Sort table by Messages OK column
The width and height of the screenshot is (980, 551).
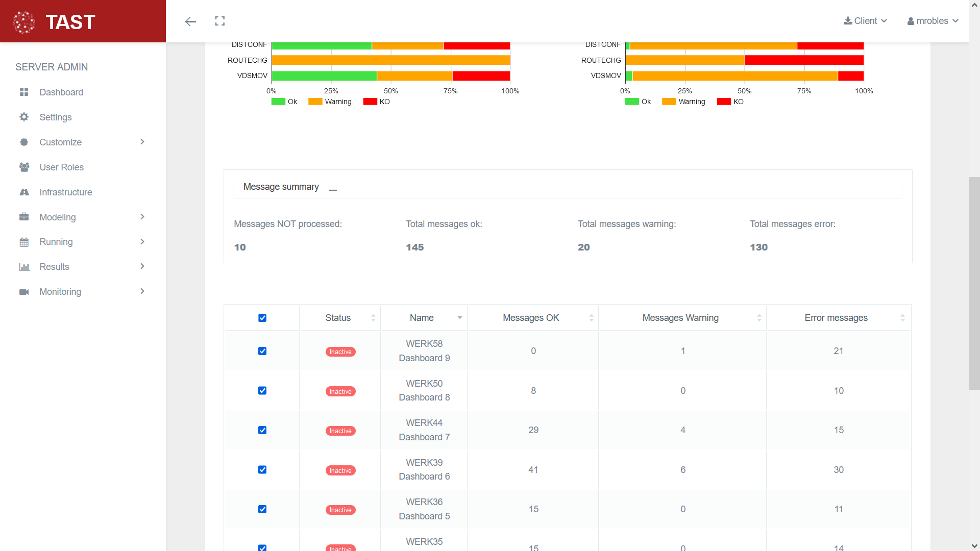[x=531, y=318]
